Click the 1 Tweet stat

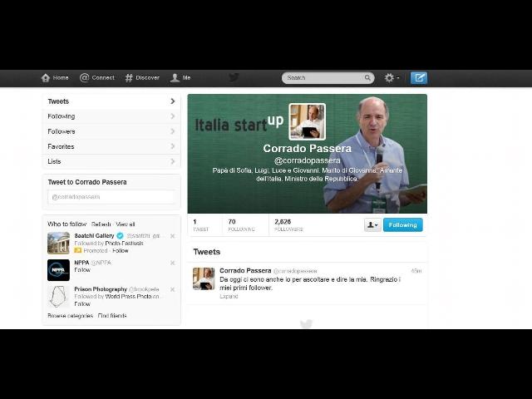click(x=201, y=225)
